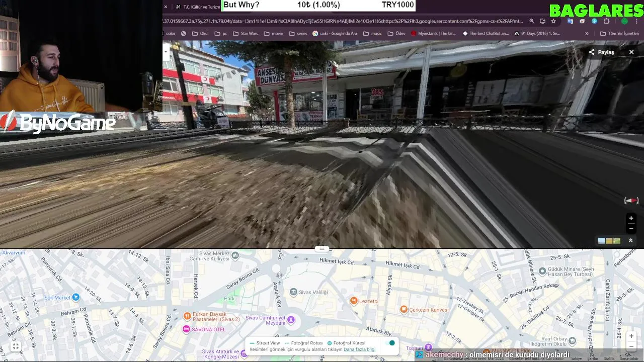Select the Lezzetçi restaurant pin

353,301
